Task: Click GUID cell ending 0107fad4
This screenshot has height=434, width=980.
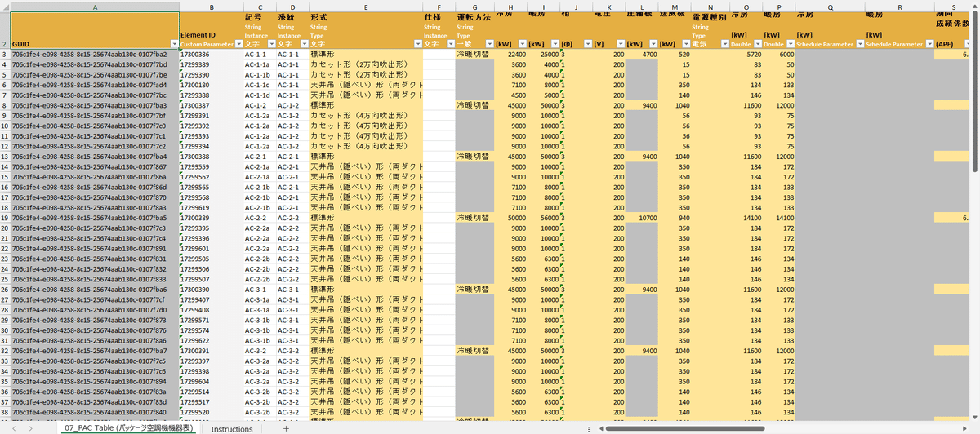Action: pyautogui.click(x=95, y=85)
